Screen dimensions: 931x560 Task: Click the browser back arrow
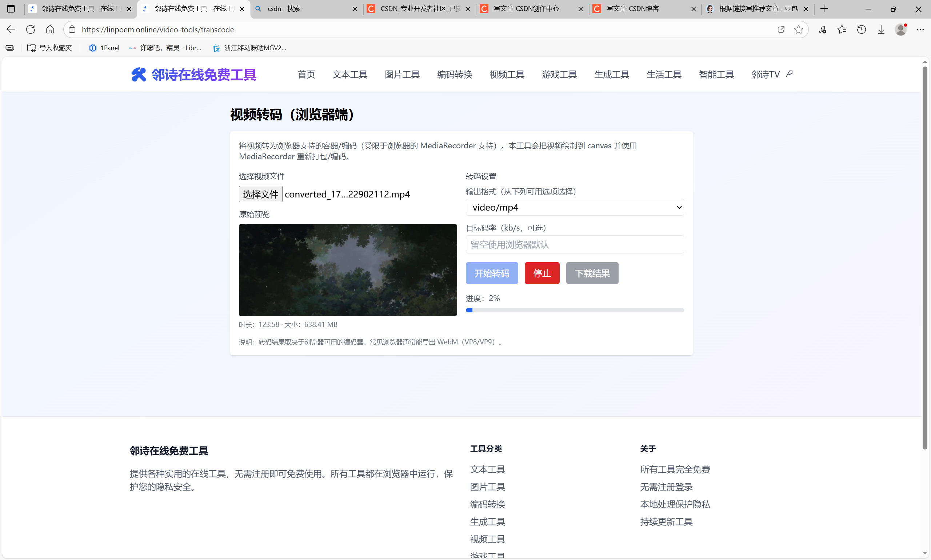11,29
